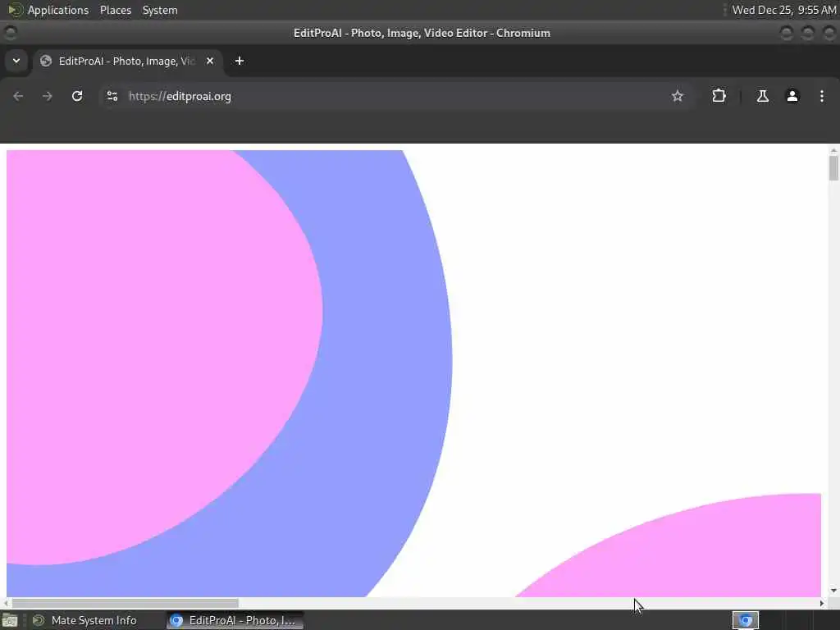This screenshot has width=840, height=630.
Task: Close the EditProAI tab
Action: 210,61
